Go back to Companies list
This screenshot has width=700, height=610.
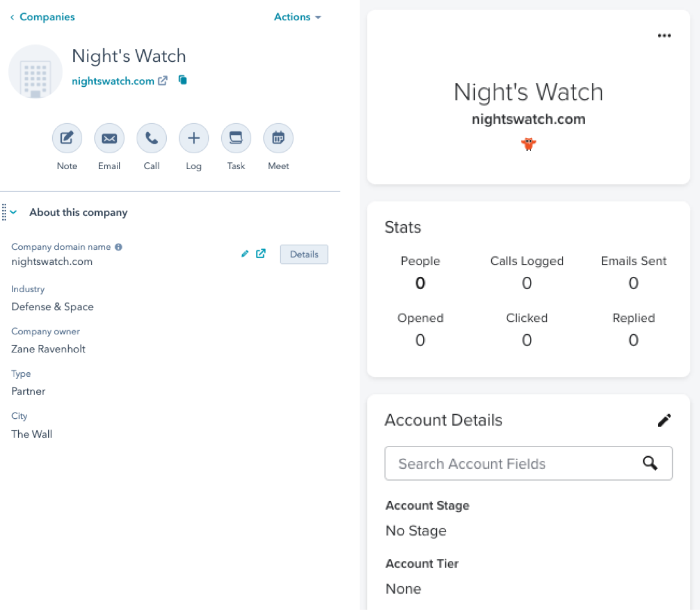tap(43, 17)
